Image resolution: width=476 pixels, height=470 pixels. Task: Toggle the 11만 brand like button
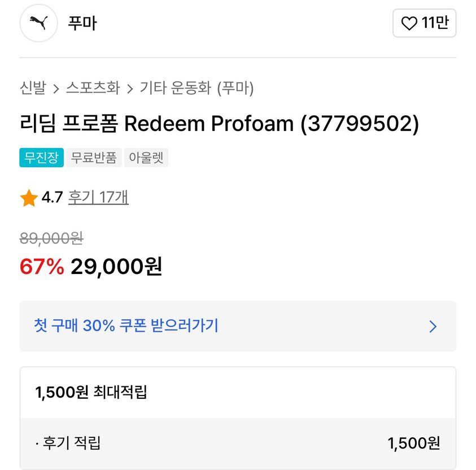(425, 23)
